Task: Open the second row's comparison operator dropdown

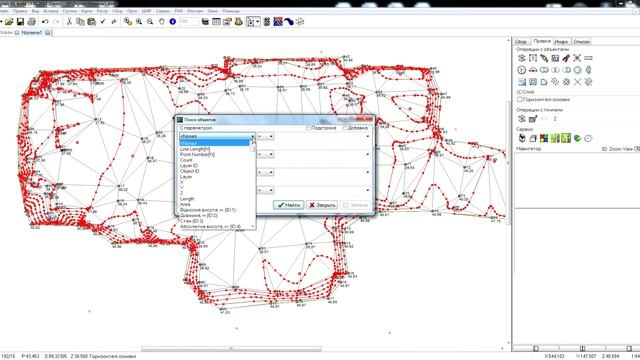Action: pyautogui.click(x=266, y=154)
